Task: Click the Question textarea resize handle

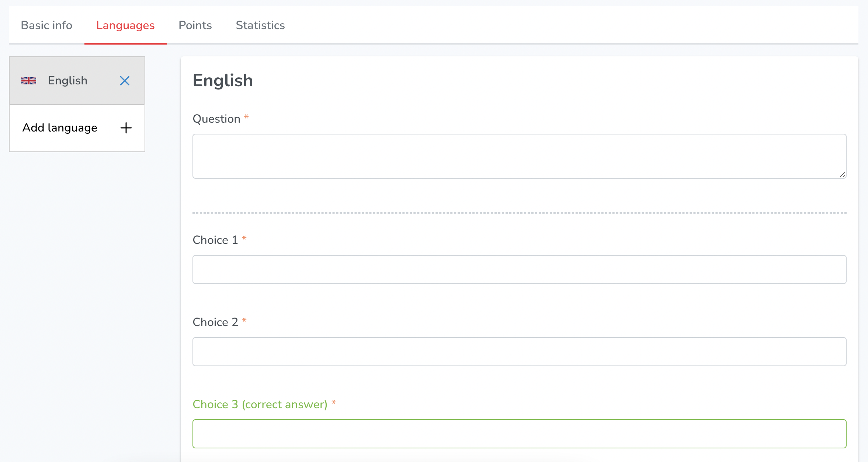Action: point(842,175)
